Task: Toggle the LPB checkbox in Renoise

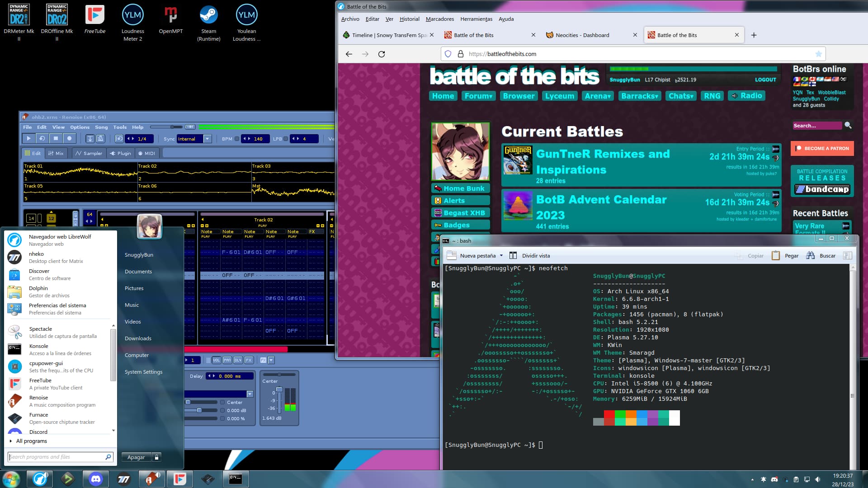Action: tap(286, 139)
